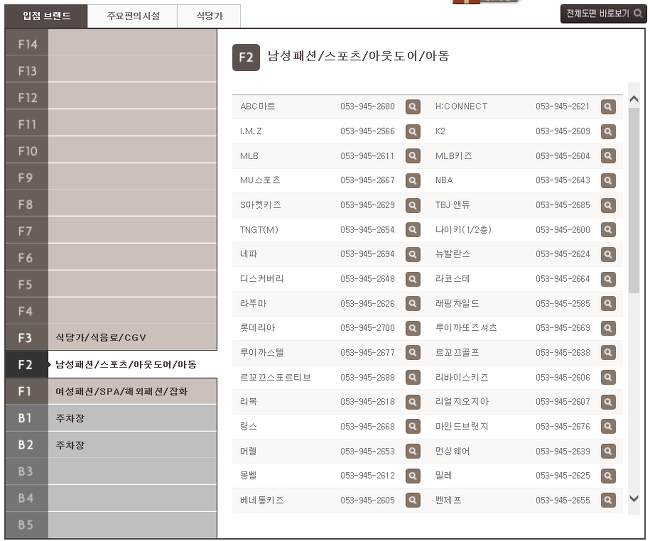650x541 pixels.
Task: Select the magnifier for 리복
Action: tap(412, 402)
